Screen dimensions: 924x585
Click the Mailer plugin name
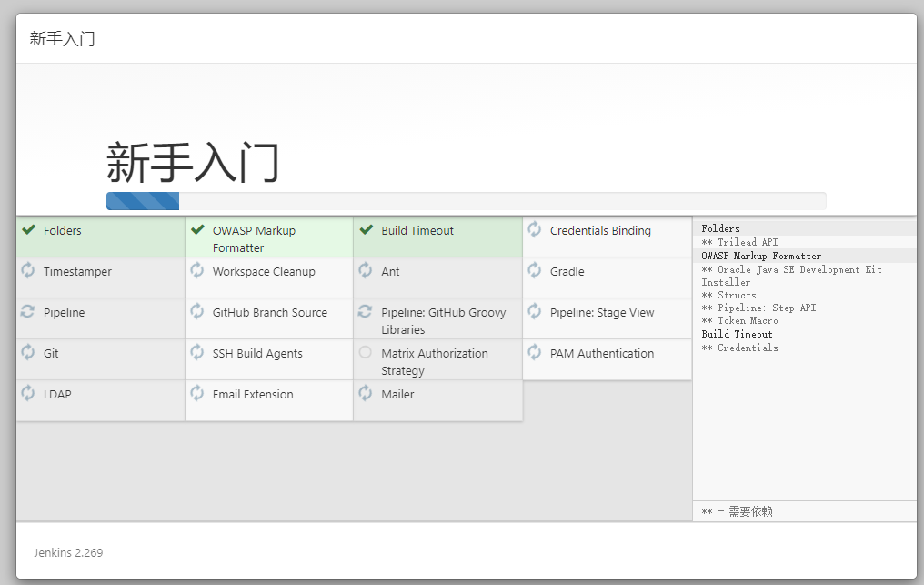pyautogui.click(x=397, y=395)
